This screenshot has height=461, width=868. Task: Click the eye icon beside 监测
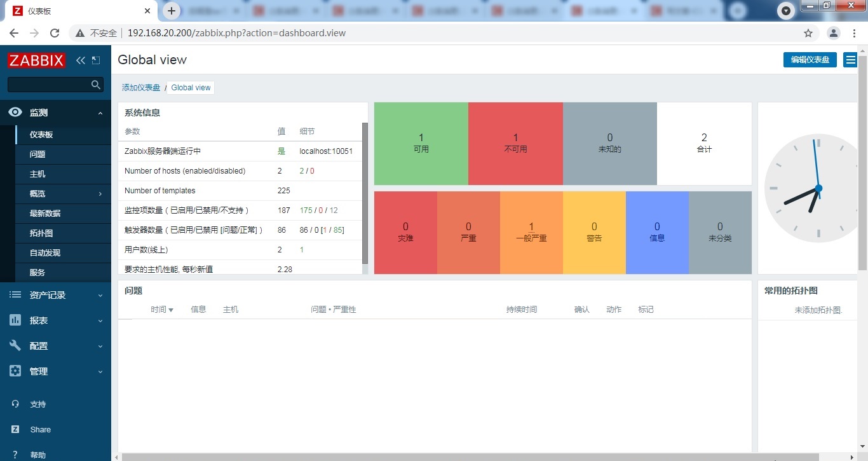15,113
